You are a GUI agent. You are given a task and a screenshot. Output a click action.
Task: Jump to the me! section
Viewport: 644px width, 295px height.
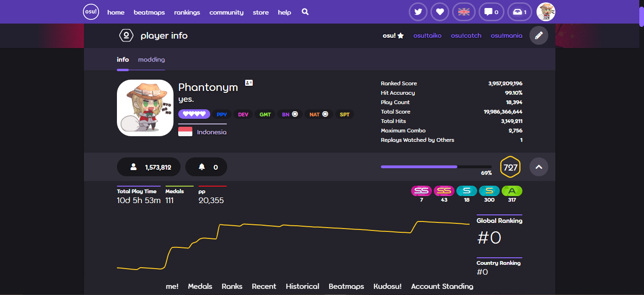tap(172, 286)
